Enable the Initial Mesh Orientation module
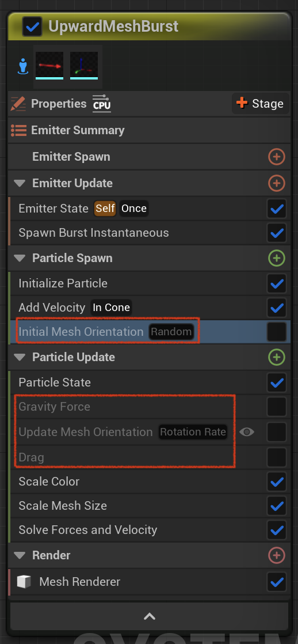This screenshot has height=644, width=298. click(276, 332)
